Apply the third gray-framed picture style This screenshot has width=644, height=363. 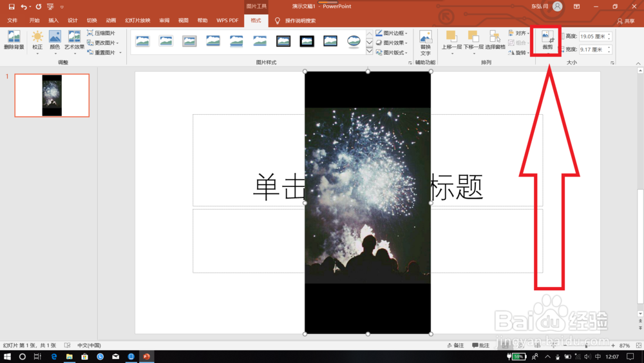coord(189,41)
